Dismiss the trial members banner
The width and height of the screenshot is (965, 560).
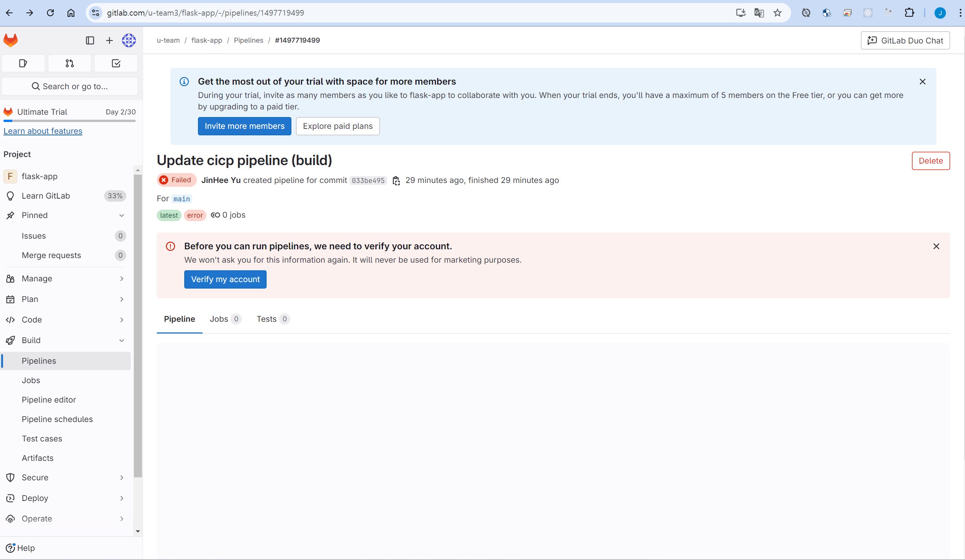[923, 82]
